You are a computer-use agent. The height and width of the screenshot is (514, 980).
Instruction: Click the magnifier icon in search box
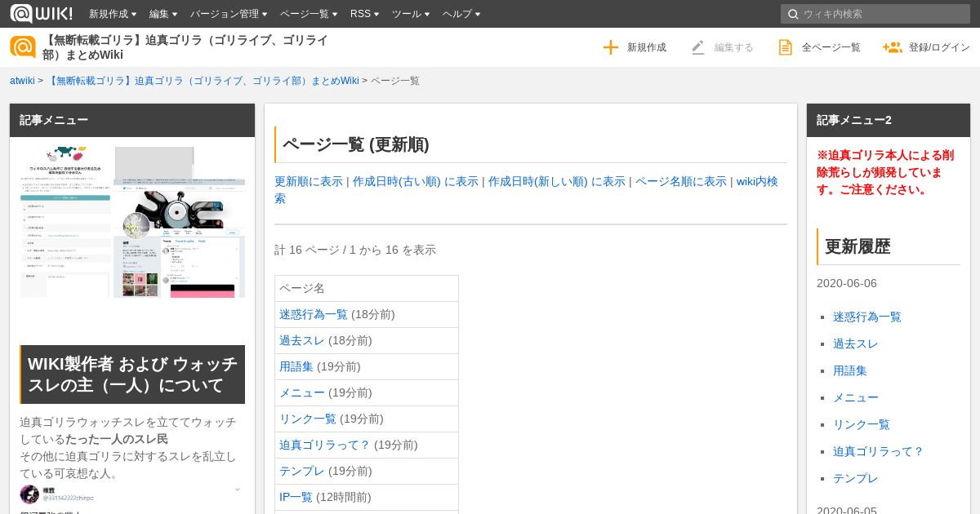pyautogui.click(x=793, y=14)
